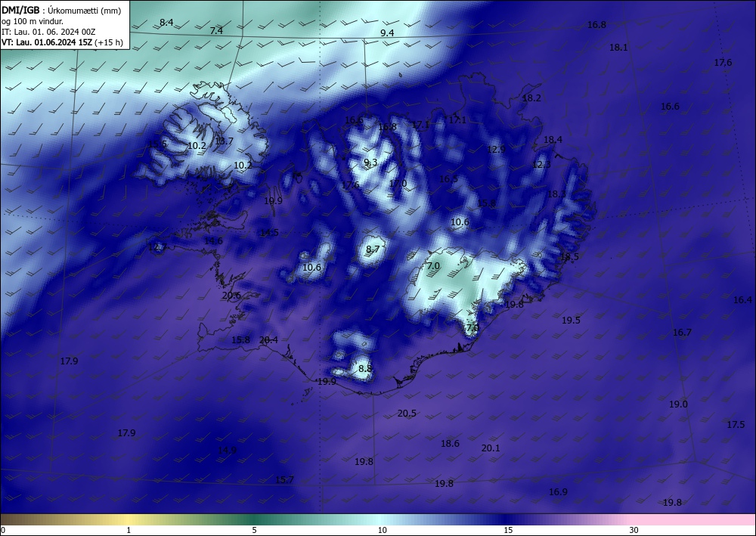Image resolution: width=756 pixels, height=536 pixels.
Task: Pick the map value 14.5
Action: (269, 233)
